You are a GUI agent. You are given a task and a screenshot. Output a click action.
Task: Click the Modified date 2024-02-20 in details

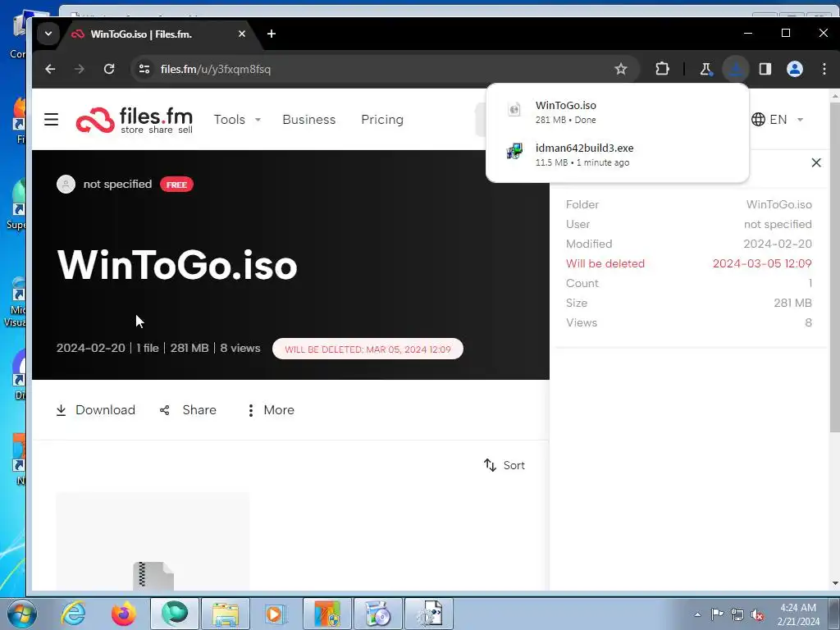point(778,244)
